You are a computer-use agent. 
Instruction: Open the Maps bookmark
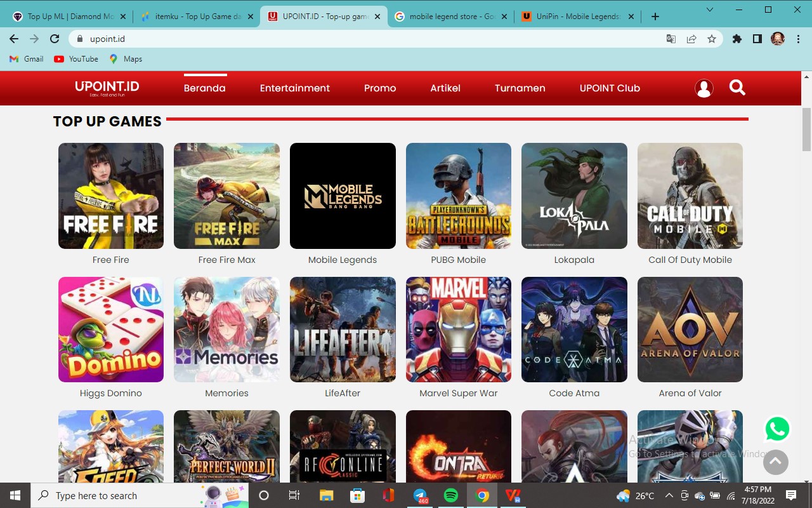click(x=126, y=59)
